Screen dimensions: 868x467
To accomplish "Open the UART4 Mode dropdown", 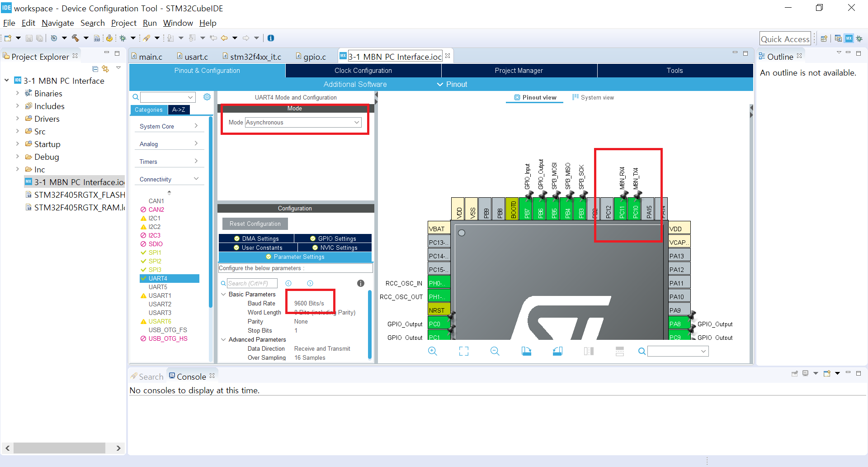I will 303,122.
